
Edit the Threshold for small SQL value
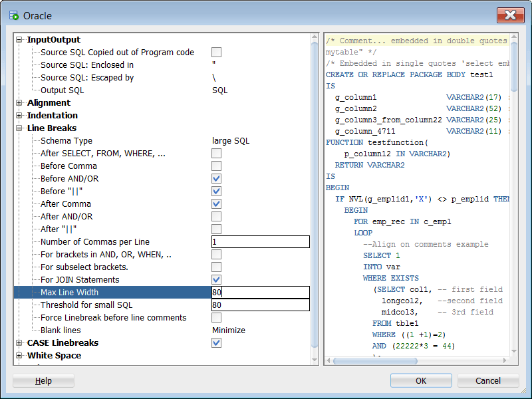(261, 305)
